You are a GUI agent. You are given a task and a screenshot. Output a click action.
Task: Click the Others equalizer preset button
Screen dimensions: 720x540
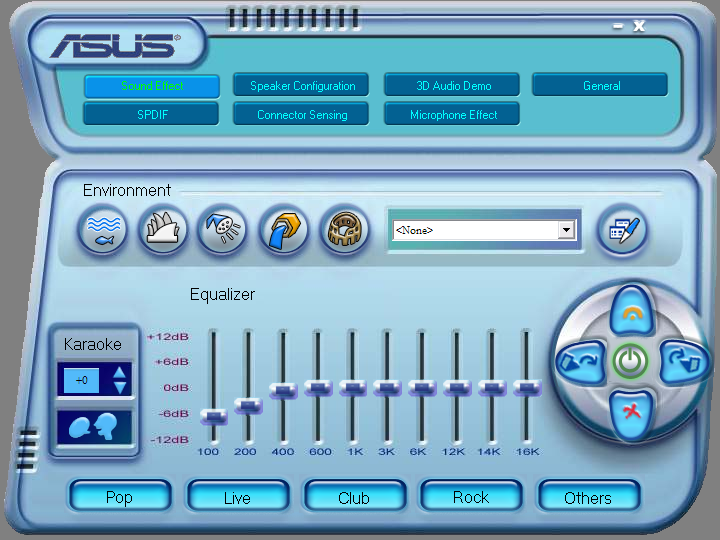click(588, 497)
